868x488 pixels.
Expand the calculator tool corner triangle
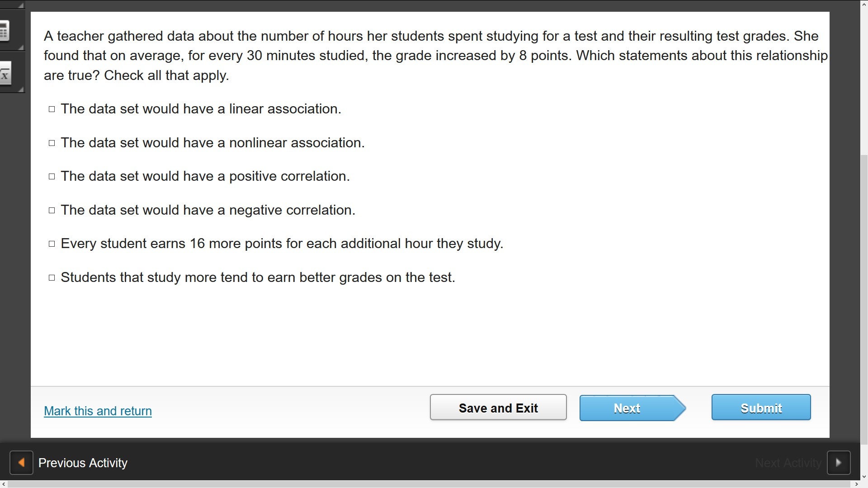pos(21,47)
